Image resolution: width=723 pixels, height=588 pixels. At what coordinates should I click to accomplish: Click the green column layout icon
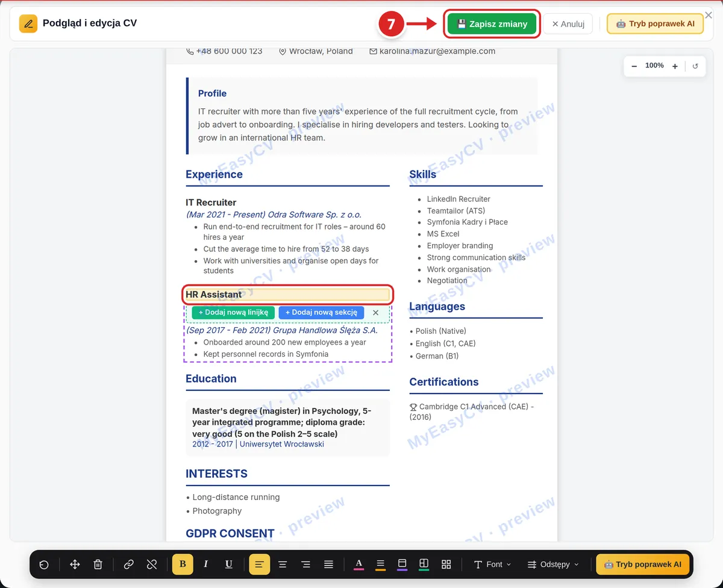pyautogui.click(x=424, y=565)
